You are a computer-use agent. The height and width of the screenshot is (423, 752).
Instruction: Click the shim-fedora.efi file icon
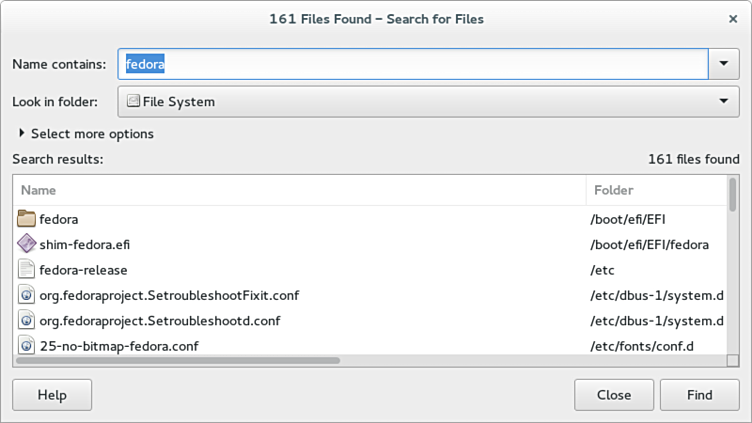pos(27,244)
